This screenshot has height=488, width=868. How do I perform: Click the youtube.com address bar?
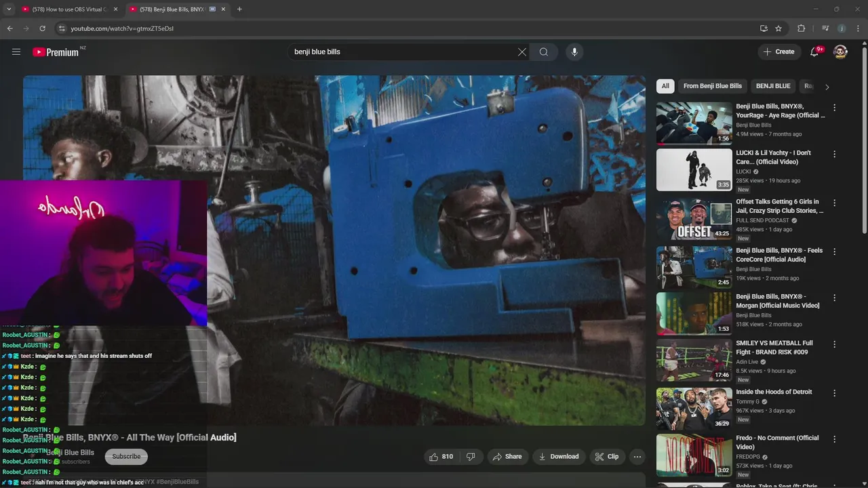pos(407,28)
